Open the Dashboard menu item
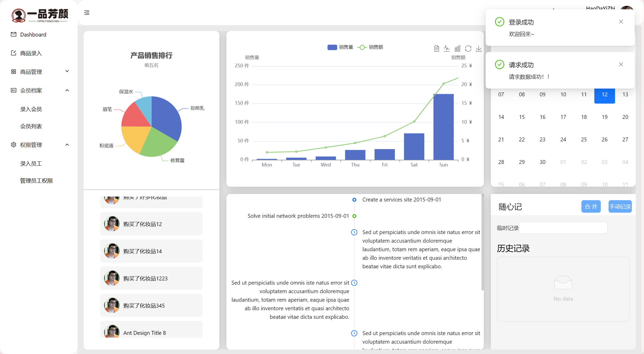The height and width of the screenshot is (354, 644). tap(39, 34)
